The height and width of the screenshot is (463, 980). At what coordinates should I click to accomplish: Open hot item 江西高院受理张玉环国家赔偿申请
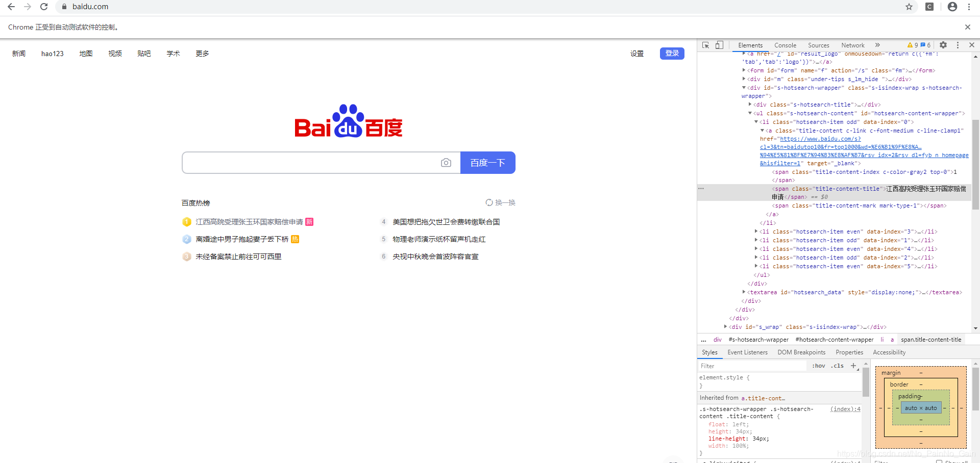[x=250, y=222]
